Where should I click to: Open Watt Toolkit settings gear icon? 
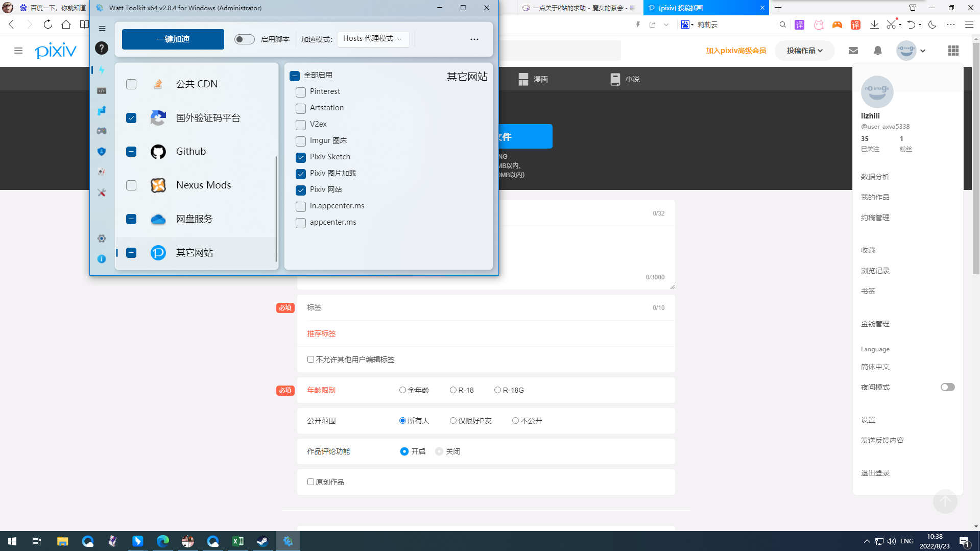click(x=102, y=238)
